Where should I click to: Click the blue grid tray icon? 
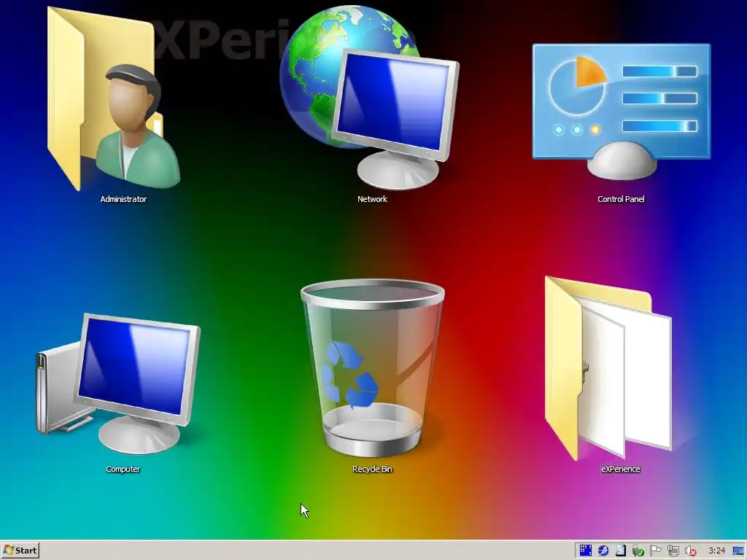[586, 551]
